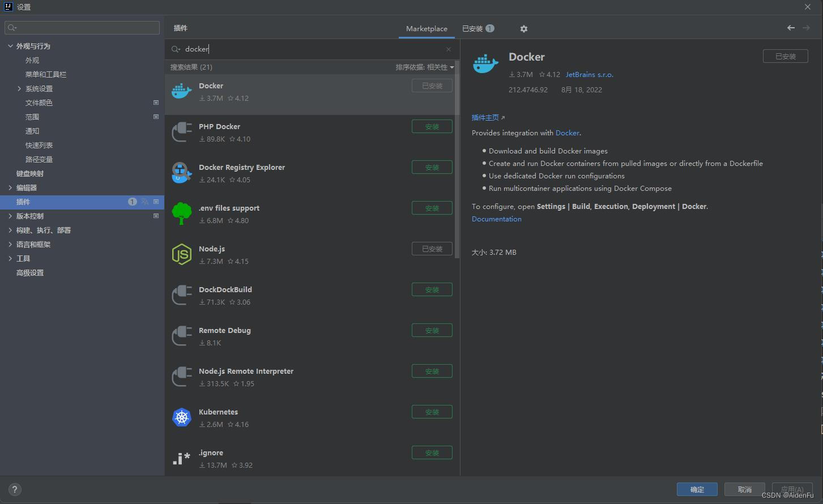Install the Node.js Remote Interpreter plugin
The height and width of the screenshot is (504, 823).
point(432,371)
